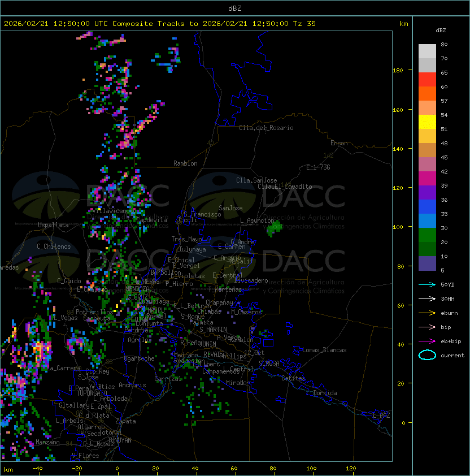Viewport: 470px width, 476px height.
Task: Click the '48' value on dBZ scale
Action: pyautogui.click(x=444, y=143)
